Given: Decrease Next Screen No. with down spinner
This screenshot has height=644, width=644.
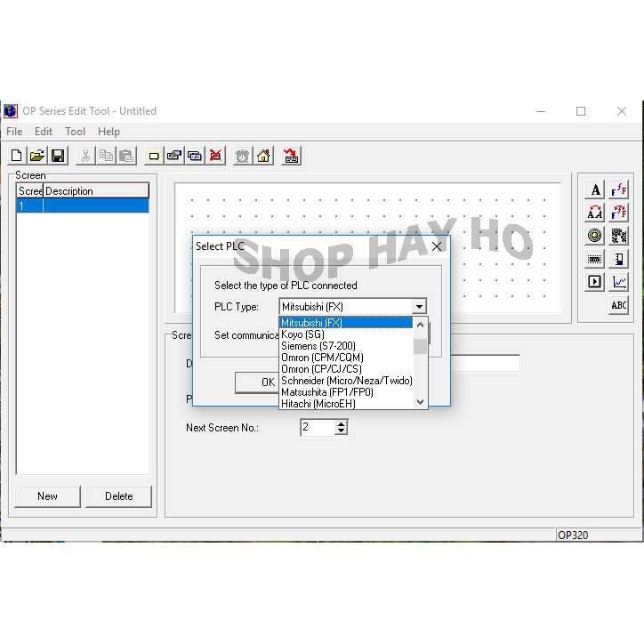Looking at the screenshot, I should tap(341, 431).
